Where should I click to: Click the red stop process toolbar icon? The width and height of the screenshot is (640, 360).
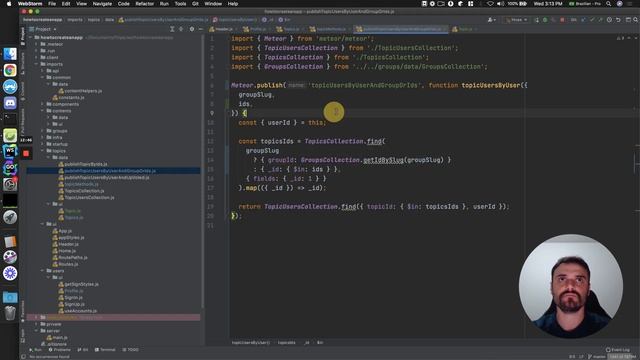tap(562, 20)
